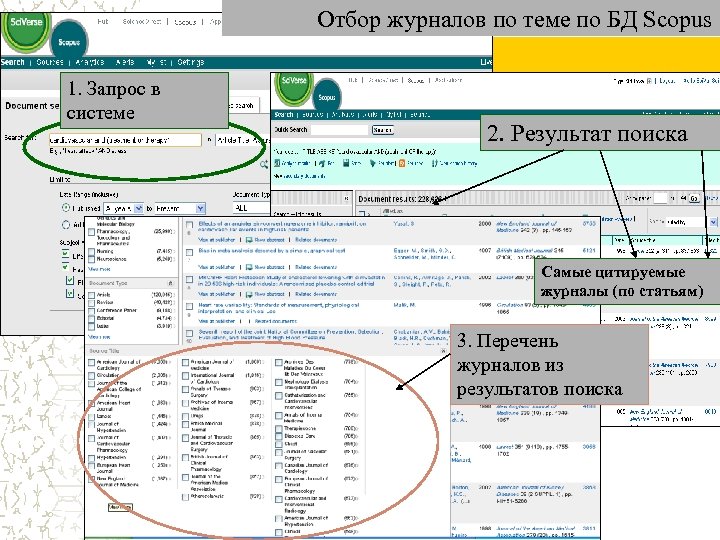Check the Hypertension source title checkbox
This screenshot has height=540, width=720.
91,458
